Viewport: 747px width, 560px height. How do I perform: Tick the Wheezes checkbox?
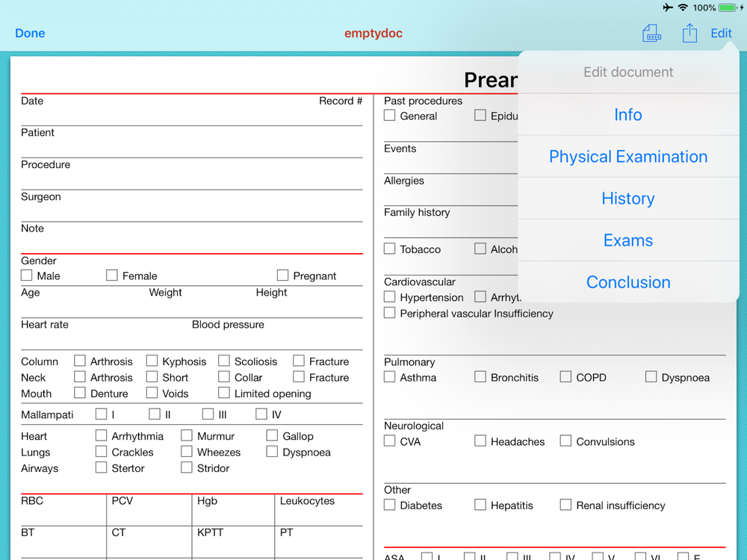point(187,452)
